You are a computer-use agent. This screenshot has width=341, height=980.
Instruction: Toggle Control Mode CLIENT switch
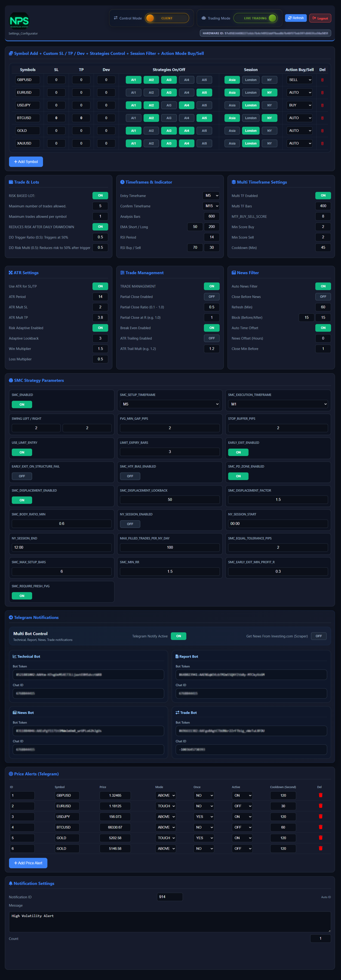coord(167,18)
